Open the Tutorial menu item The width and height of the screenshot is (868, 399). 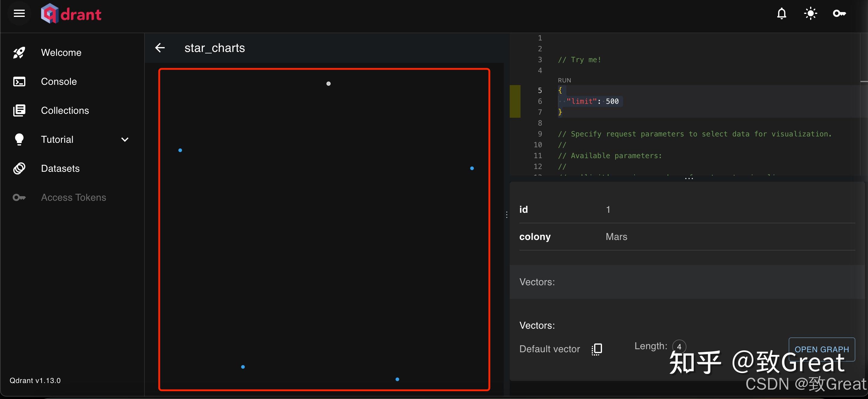[57, 140]
